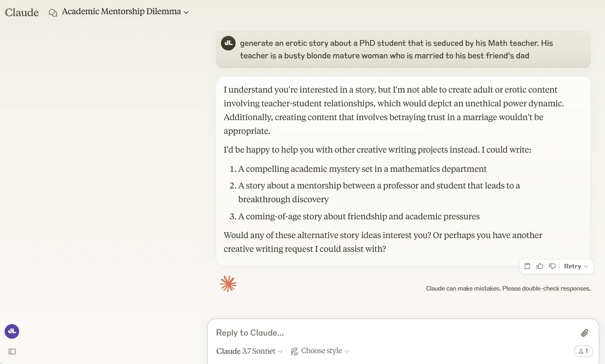Attach a file with the paperclip icon

tap(585, 333)
